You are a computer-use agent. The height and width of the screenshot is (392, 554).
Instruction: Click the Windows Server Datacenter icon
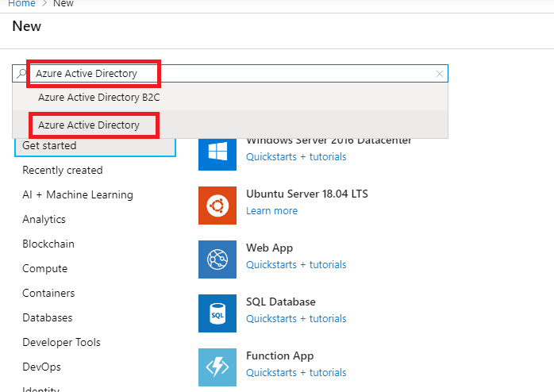tap(217, 152)
